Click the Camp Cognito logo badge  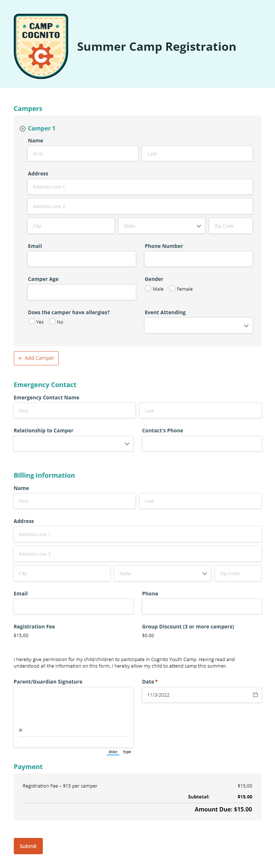point(41,46)
